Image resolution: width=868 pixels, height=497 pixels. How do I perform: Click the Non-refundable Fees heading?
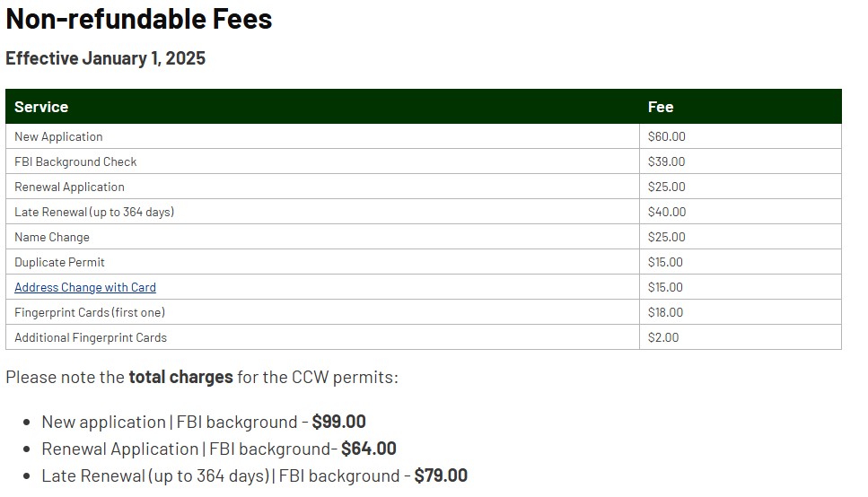pyautogui.click(x=139, y=19)
